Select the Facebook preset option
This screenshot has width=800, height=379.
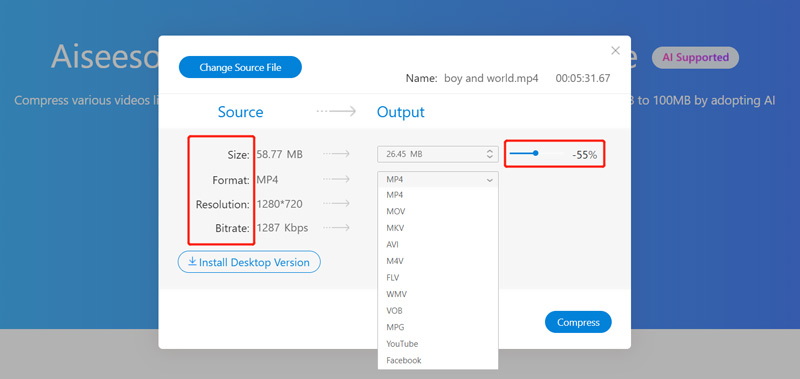(438, 360)
